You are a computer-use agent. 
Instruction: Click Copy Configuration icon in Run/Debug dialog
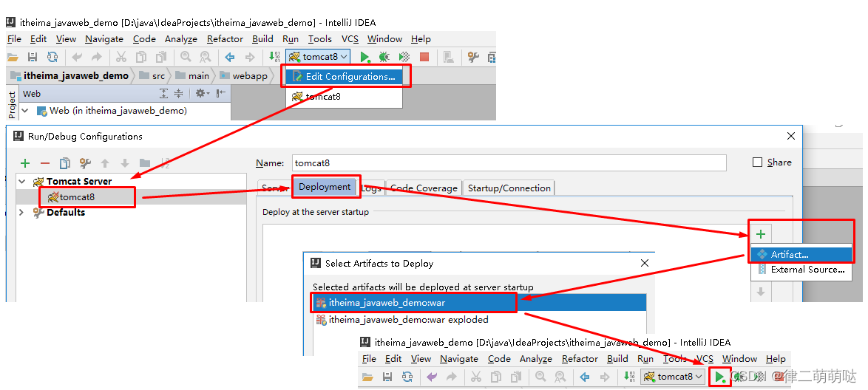65,163
